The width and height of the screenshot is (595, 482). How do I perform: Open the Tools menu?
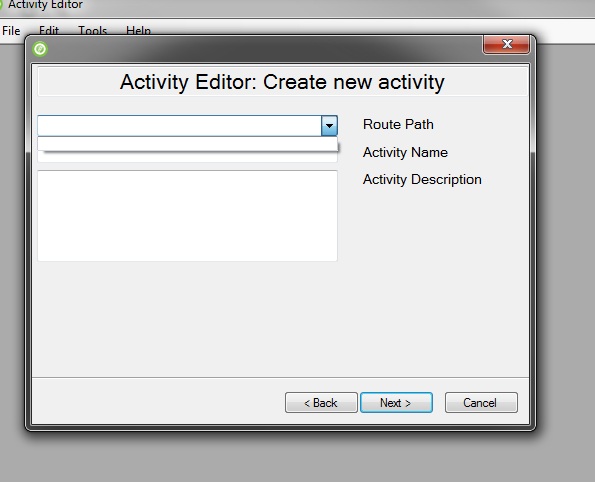coord(92,31)
